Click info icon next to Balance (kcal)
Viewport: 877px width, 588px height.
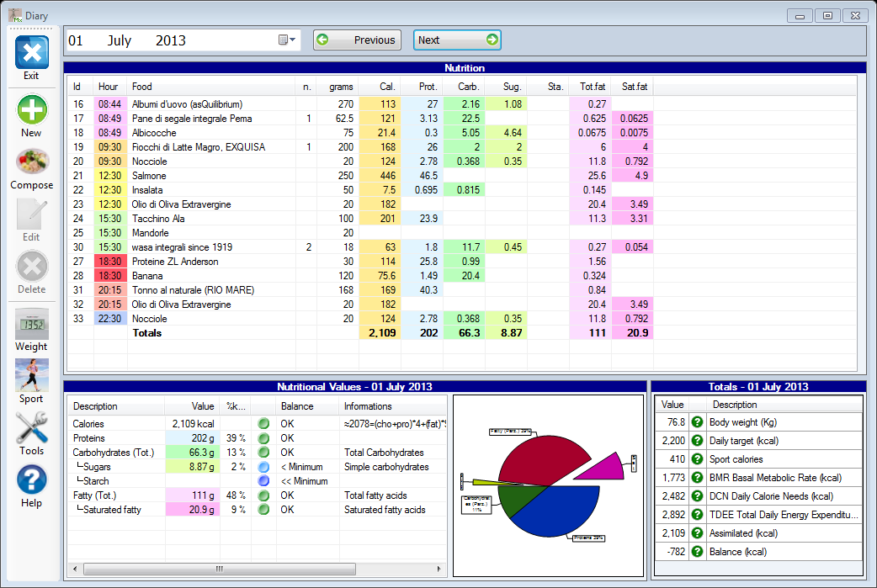tap(697, 552)
